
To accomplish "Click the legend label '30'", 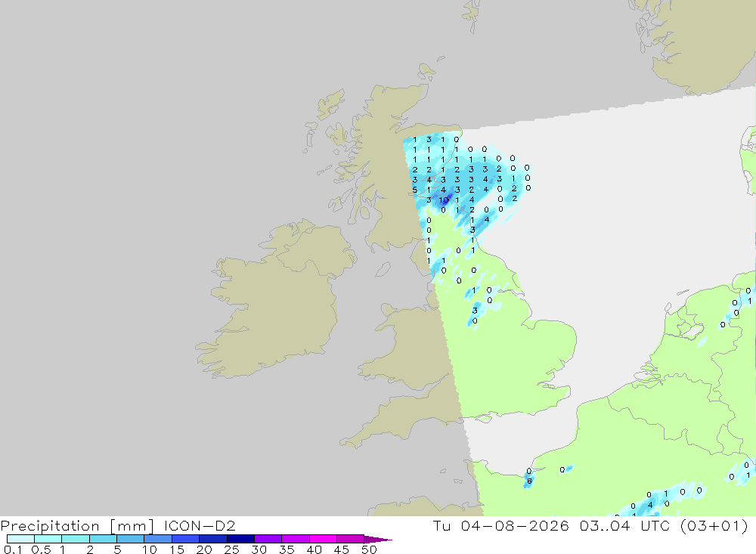I will click(259, 549).
